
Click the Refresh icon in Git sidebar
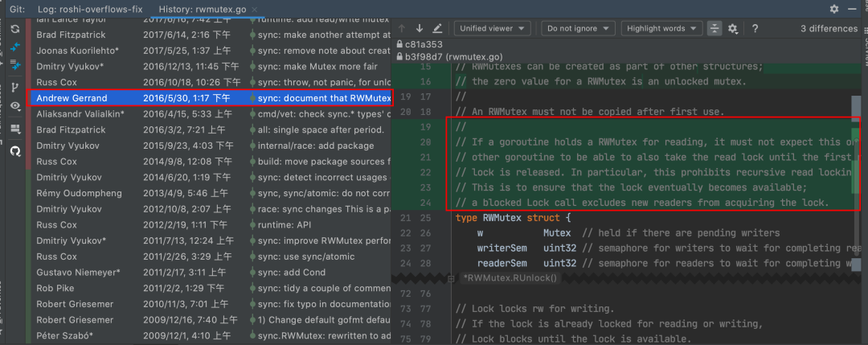pos(15,29)
